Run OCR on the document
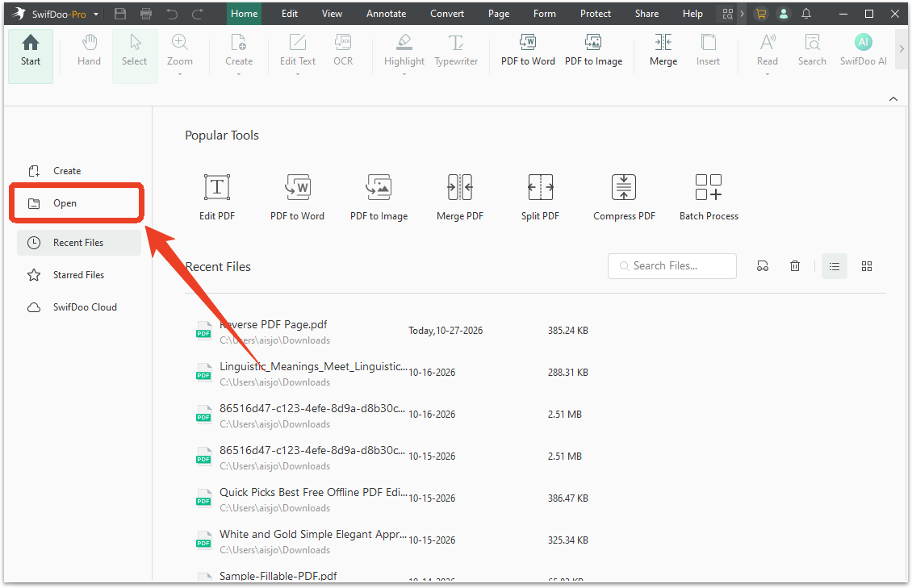The height and width of the screenshot is (588, 912). [342, 50]
